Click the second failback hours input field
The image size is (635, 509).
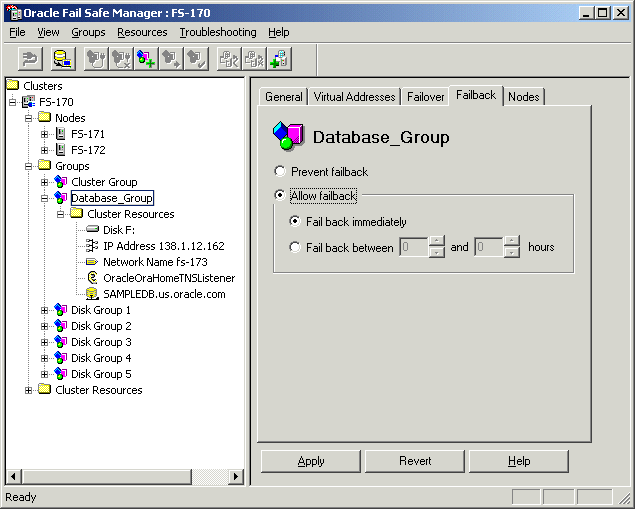[x=489, y=247]
